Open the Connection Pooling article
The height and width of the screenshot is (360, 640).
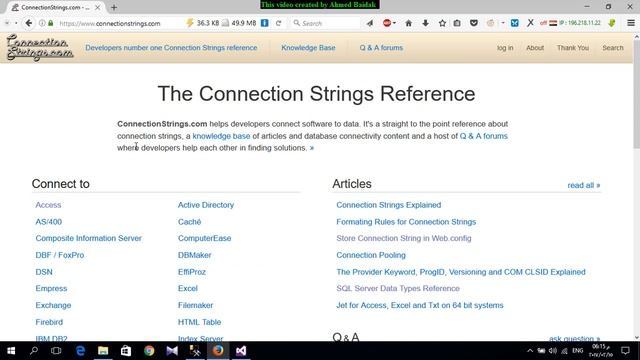[x=371, y=255]
